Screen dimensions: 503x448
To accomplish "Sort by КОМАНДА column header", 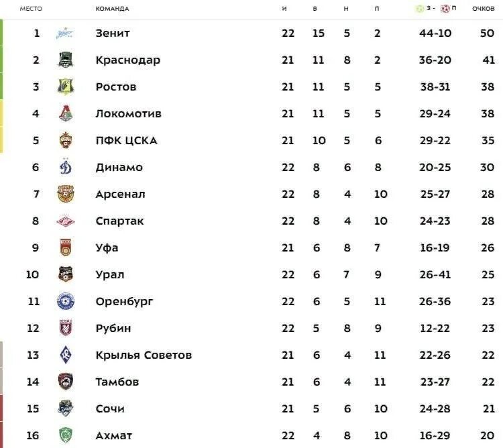I will [x=112, y=9].
